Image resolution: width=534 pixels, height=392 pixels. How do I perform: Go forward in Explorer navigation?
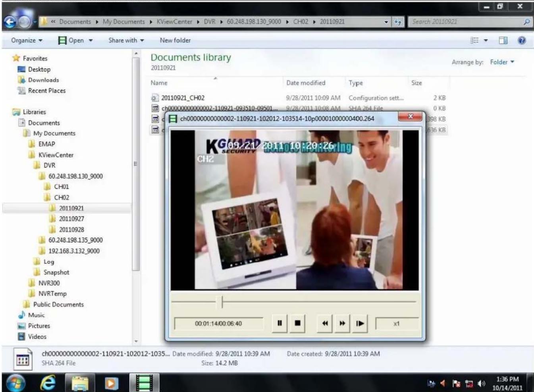25,22
